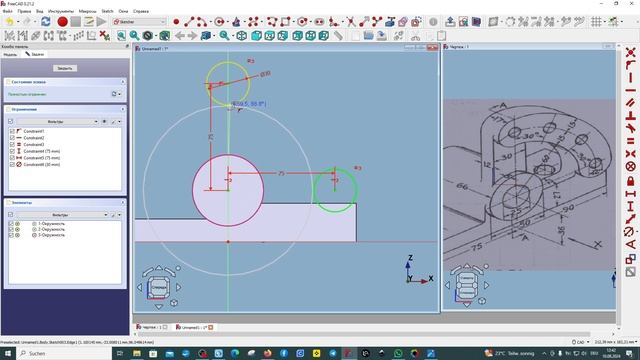Apply equal constraint icon in right toolbar
This screenshot has width=640, height=360.
[x=631, y=141]
